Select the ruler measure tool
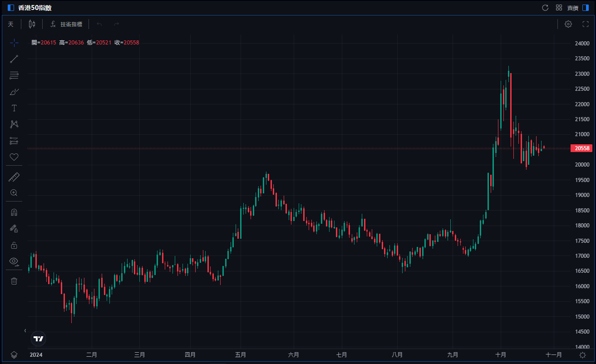The height and width of the screenshot is (364, 596). tap(14, 177)
